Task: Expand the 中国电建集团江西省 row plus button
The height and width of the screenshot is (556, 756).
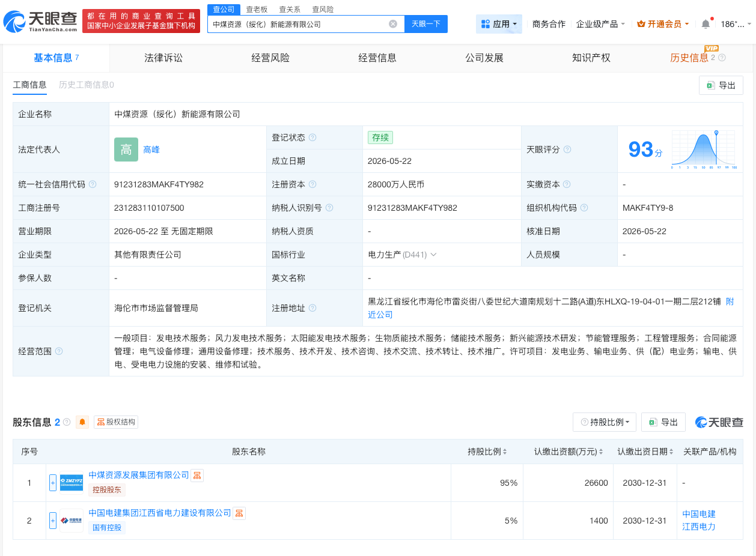Action: [x=53, y=521]
